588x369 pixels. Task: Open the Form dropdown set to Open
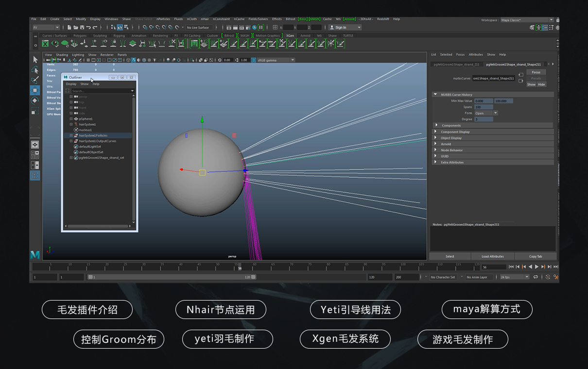tap(486, 113)
